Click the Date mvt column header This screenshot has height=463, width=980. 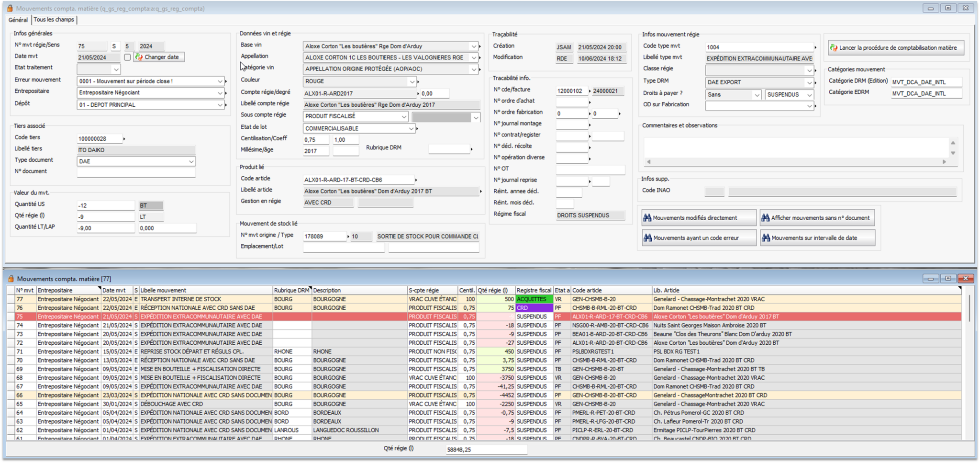click(x=114, y=290)
